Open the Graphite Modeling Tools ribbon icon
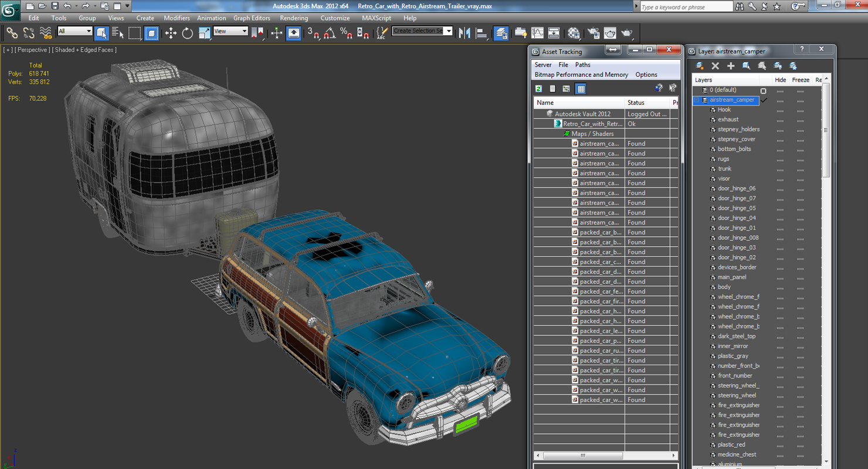Viewport: 868px width, 469px height. (x=521, y=33)
